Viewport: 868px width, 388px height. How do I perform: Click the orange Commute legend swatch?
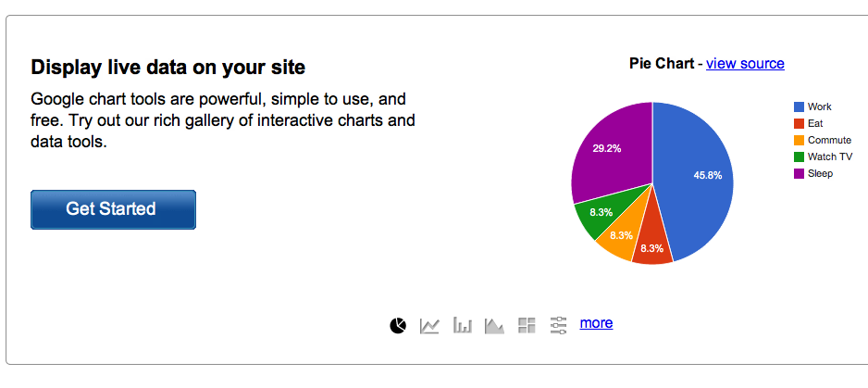point(799,140)
